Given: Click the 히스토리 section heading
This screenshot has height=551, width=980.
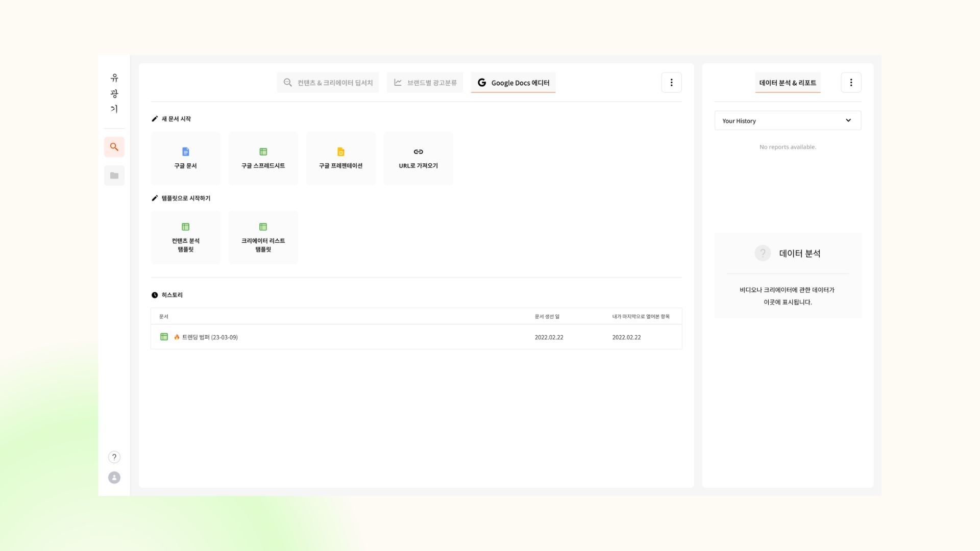Looking at the screenshot, I should 172,295.
